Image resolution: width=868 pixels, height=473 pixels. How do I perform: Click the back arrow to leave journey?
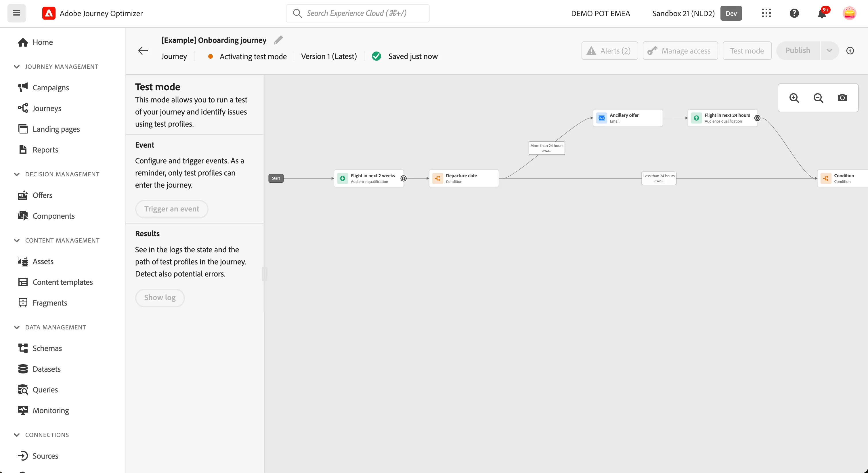[x=143, y=51]
